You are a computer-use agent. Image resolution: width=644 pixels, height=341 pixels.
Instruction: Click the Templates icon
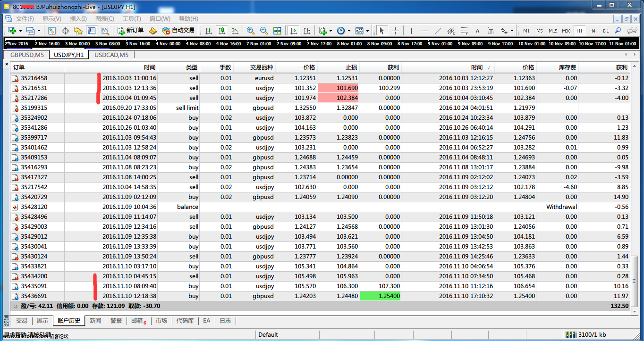pos(360,31)
